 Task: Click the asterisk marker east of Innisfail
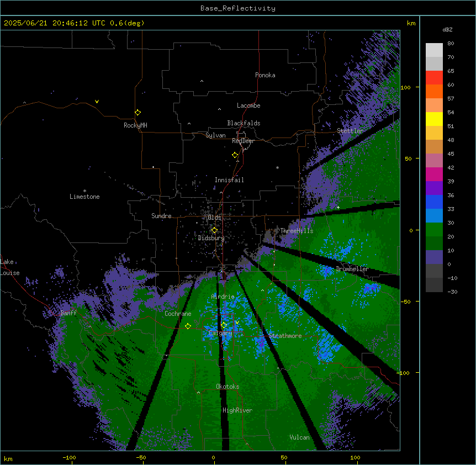point(277,167)
